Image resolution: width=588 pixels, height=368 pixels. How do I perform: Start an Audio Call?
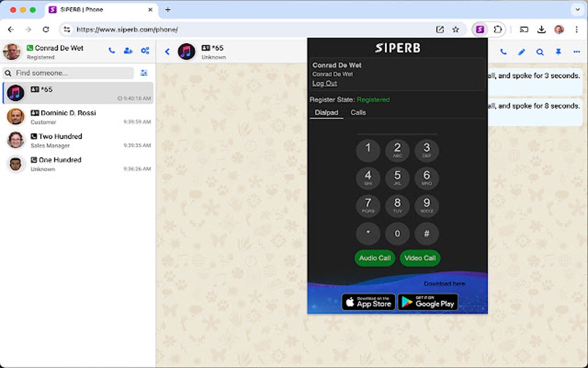[x=374, y=258]
